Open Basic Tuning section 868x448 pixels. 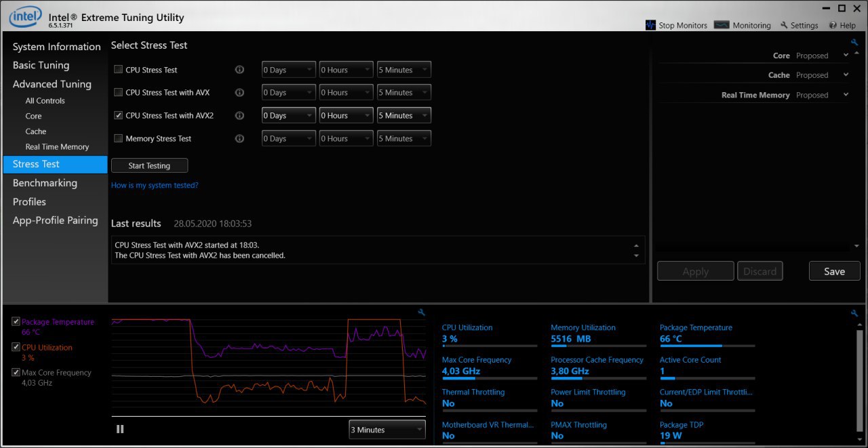pyautogui.click(x=41, y=65)
